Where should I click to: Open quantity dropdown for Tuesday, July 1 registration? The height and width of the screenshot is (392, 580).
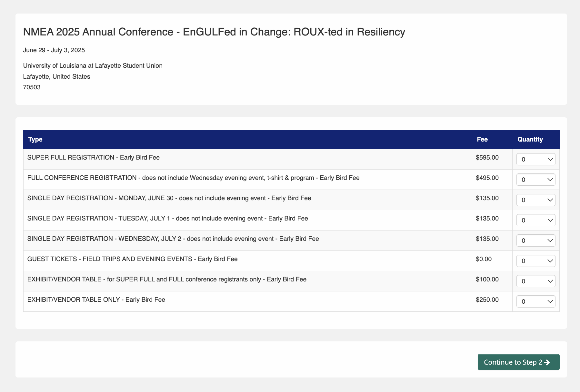[536, 220]
